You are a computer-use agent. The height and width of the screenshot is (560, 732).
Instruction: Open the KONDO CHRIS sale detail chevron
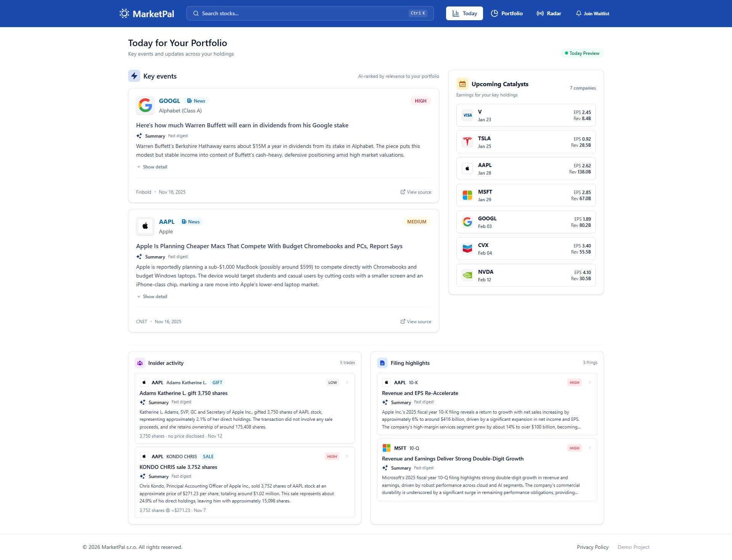347,456
